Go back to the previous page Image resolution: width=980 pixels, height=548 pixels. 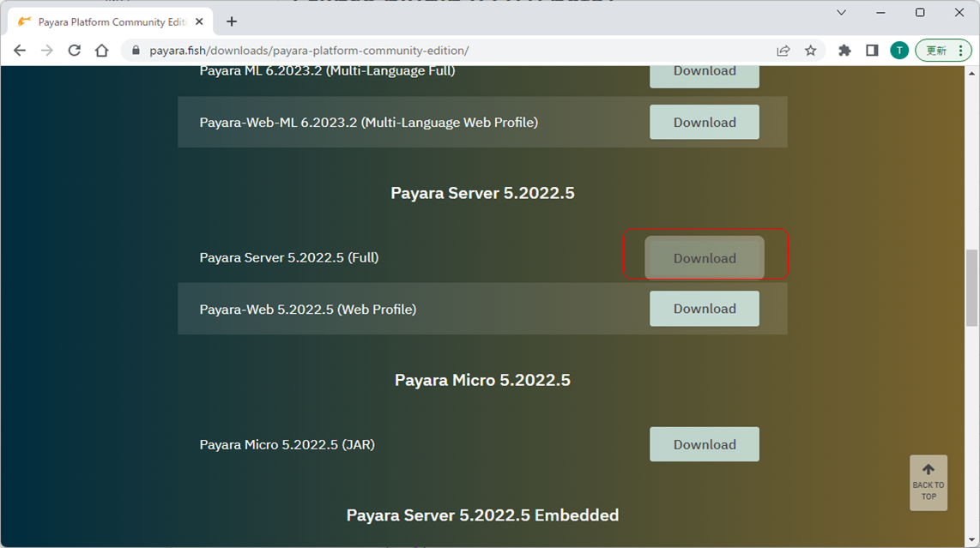20,51
